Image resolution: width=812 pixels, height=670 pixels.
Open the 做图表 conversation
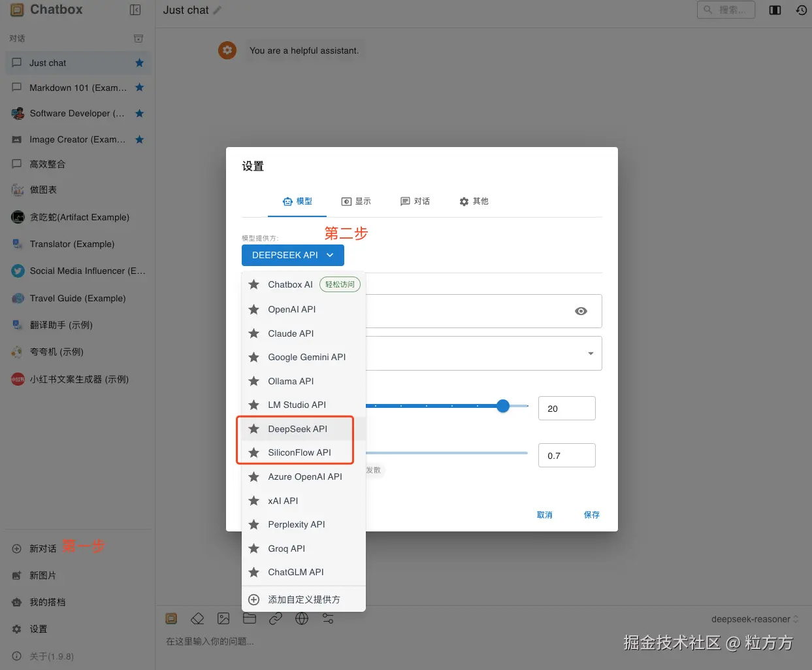pos(78,190)
